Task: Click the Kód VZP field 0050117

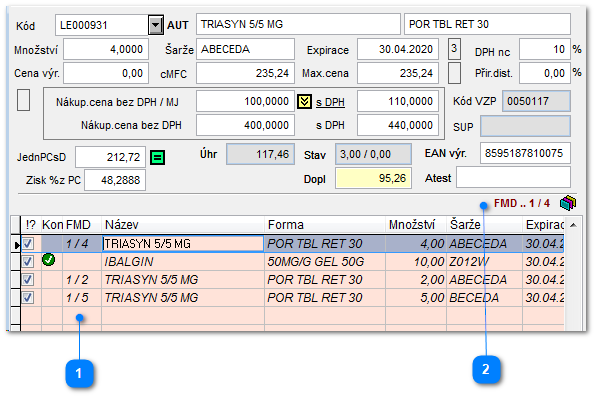Action: tap(536, 101)
